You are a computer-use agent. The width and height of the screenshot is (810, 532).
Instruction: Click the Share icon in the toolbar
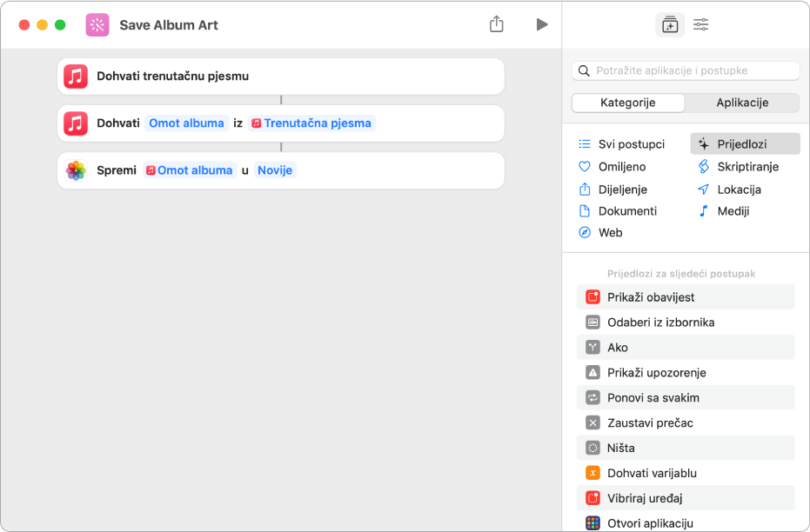pos(497,24)
